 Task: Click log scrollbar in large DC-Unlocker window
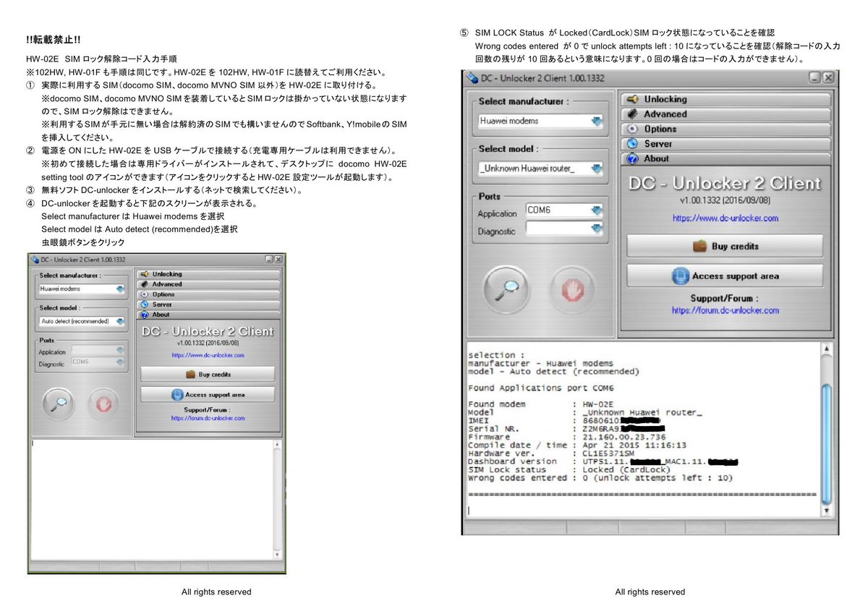point(827,430)
